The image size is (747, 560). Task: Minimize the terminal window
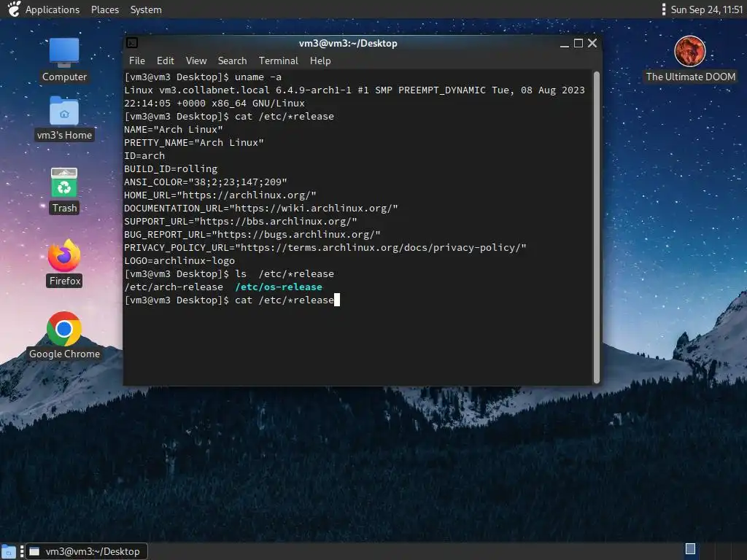(565, 43)
